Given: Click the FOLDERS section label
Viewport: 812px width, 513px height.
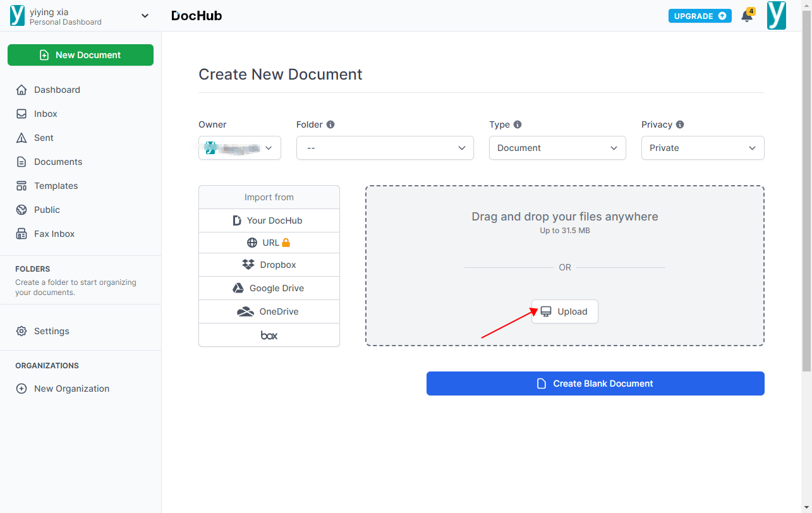Looking at the screenshot, I should tap(33, 269).
